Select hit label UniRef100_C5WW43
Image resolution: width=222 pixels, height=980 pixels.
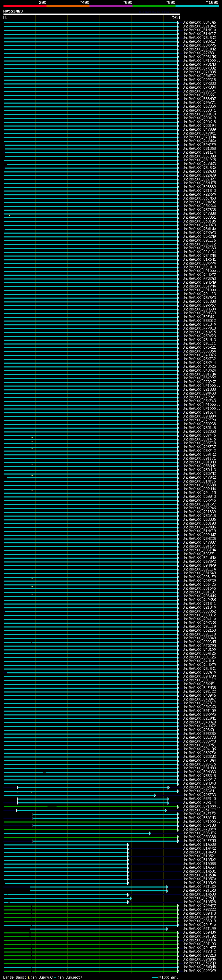199,496
